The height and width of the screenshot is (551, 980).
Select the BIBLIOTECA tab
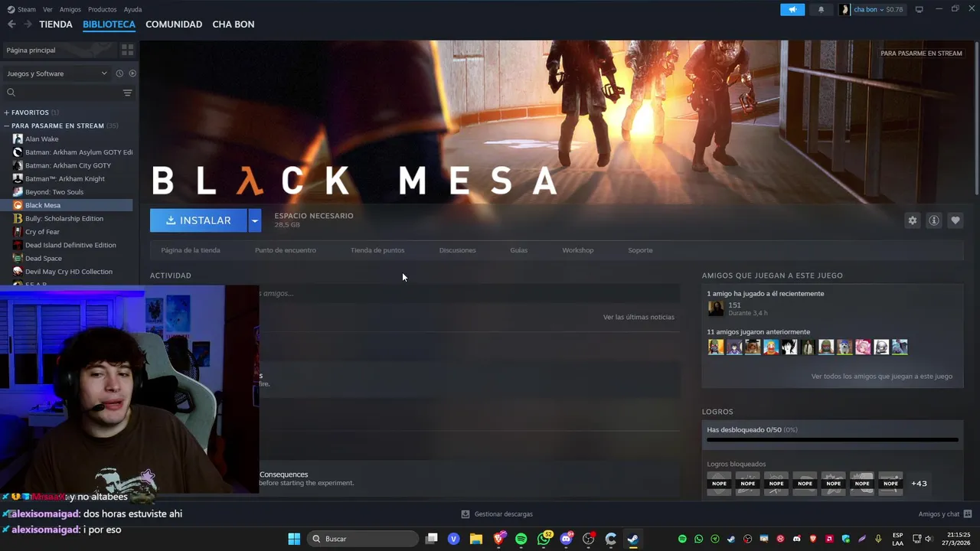(109, 24)
